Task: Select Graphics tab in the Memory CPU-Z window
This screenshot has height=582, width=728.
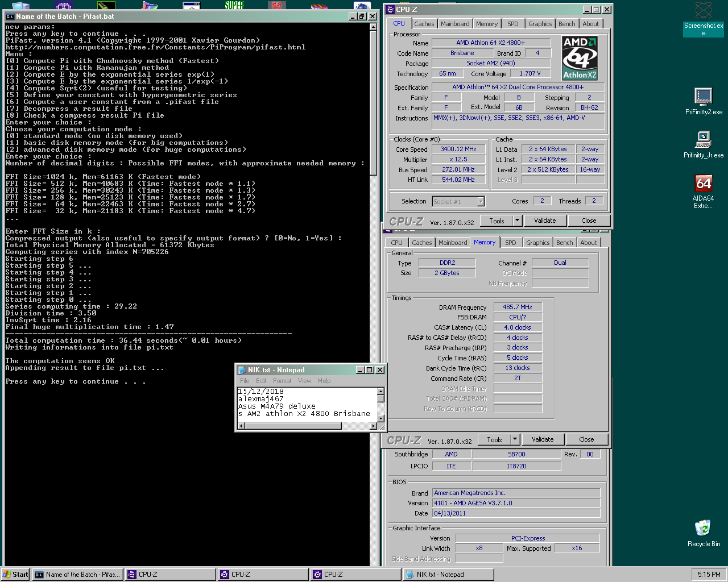Action: point(537,243)
